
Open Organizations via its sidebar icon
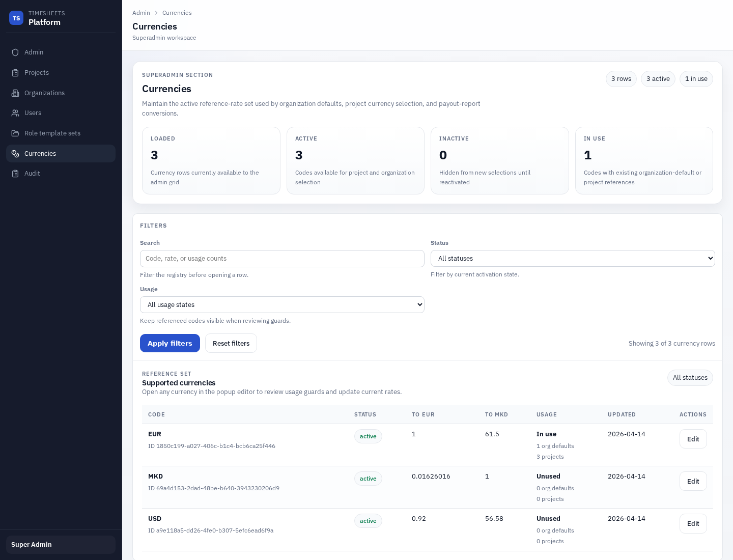[15, 93]
